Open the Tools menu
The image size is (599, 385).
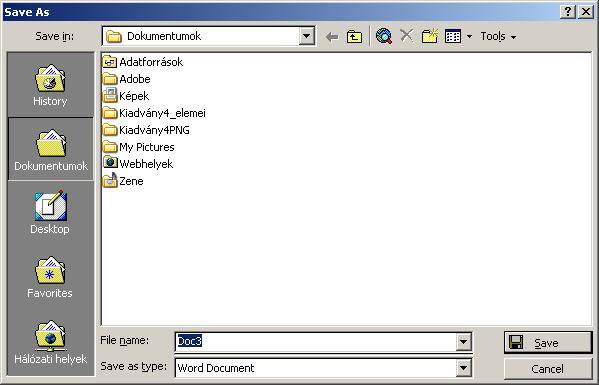[x=498, y=37]
